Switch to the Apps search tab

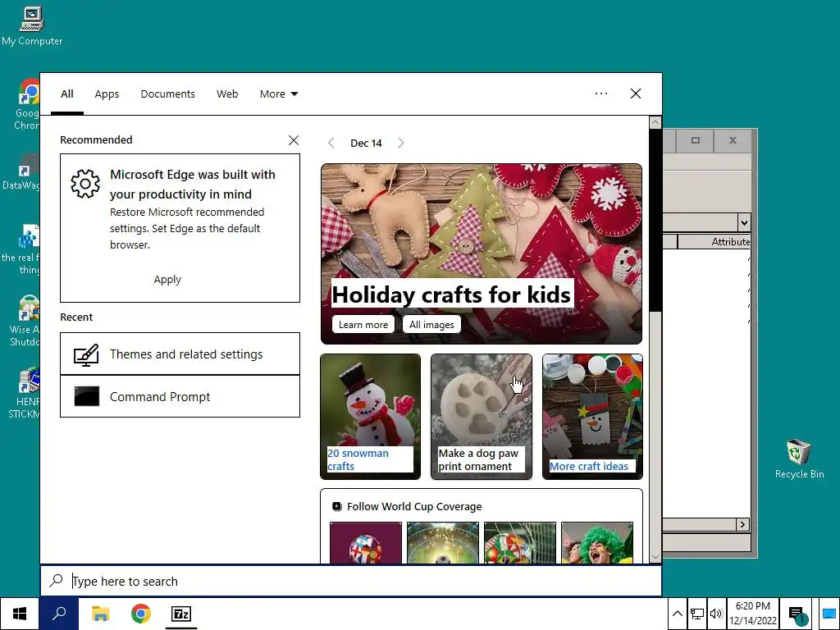(107, 94)
